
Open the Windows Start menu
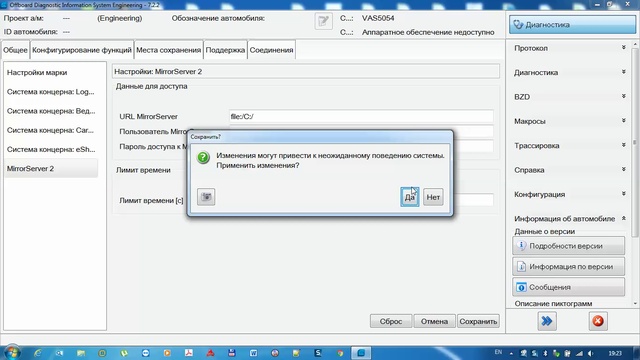coord(11,353)
